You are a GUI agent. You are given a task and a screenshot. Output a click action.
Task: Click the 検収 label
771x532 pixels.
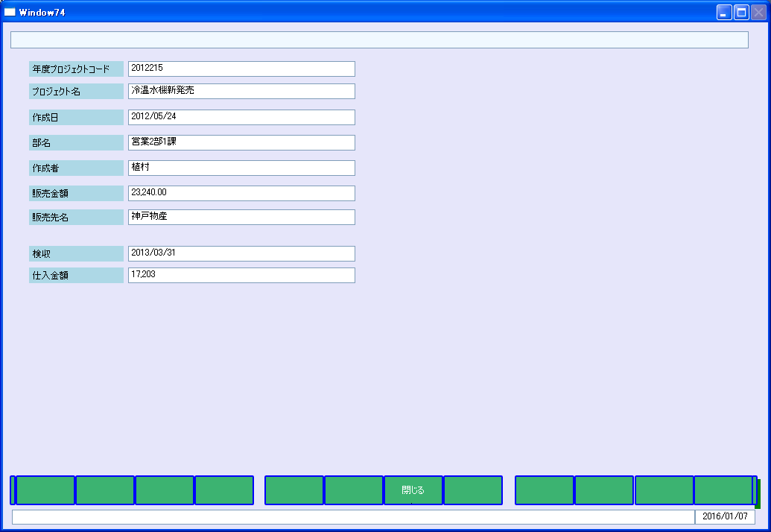point(76,254)
